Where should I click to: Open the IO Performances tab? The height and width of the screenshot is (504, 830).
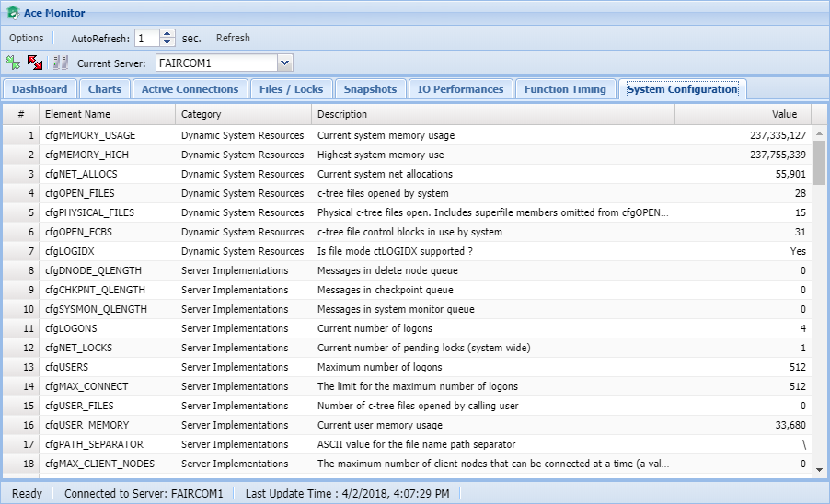460,89
